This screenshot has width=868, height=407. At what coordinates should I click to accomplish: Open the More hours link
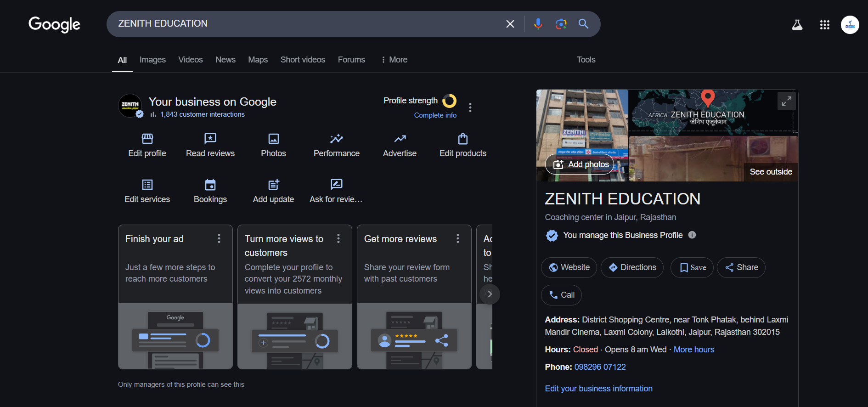694,350
